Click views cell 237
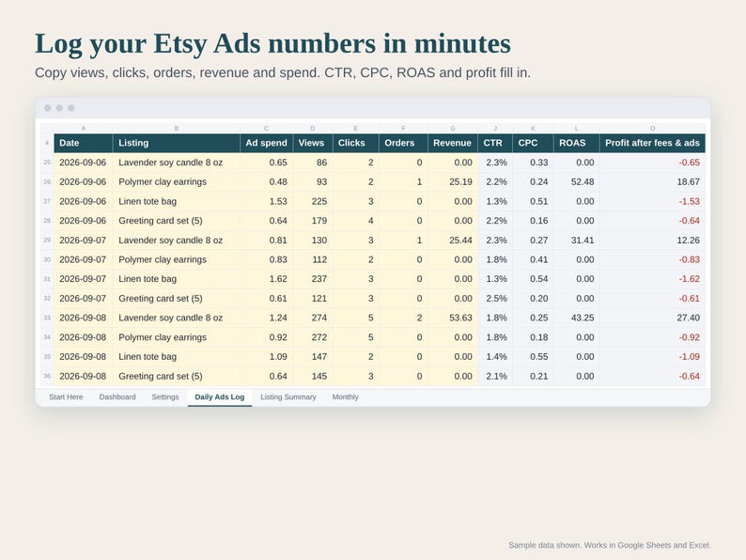The height and width of the screenshot is (560, 746). (x=313, y=279)
